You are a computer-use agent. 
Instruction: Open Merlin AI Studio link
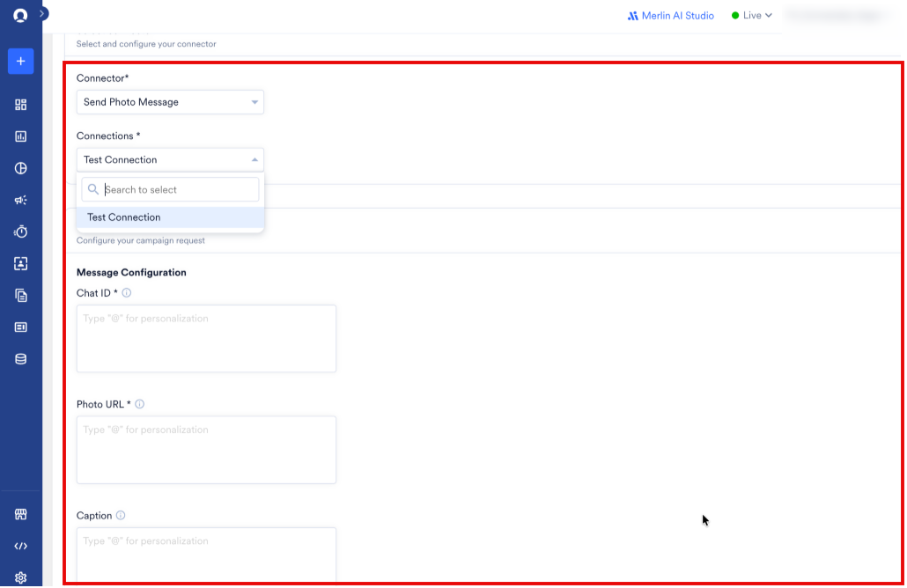click(670, 16)
